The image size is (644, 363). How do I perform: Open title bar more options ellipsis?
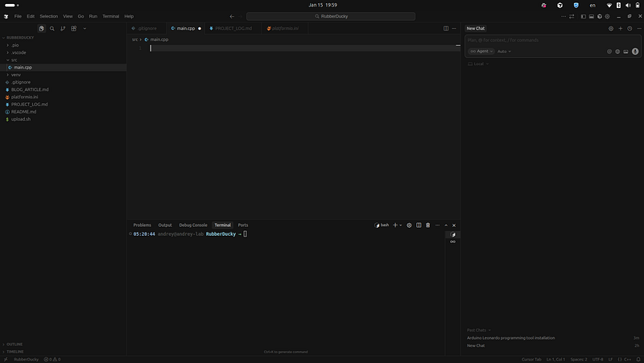(x=563, y=16)
